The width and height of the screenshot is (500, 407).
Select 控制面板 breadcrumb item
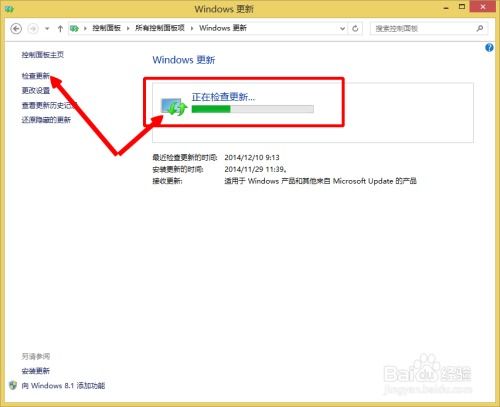point(106,28)
